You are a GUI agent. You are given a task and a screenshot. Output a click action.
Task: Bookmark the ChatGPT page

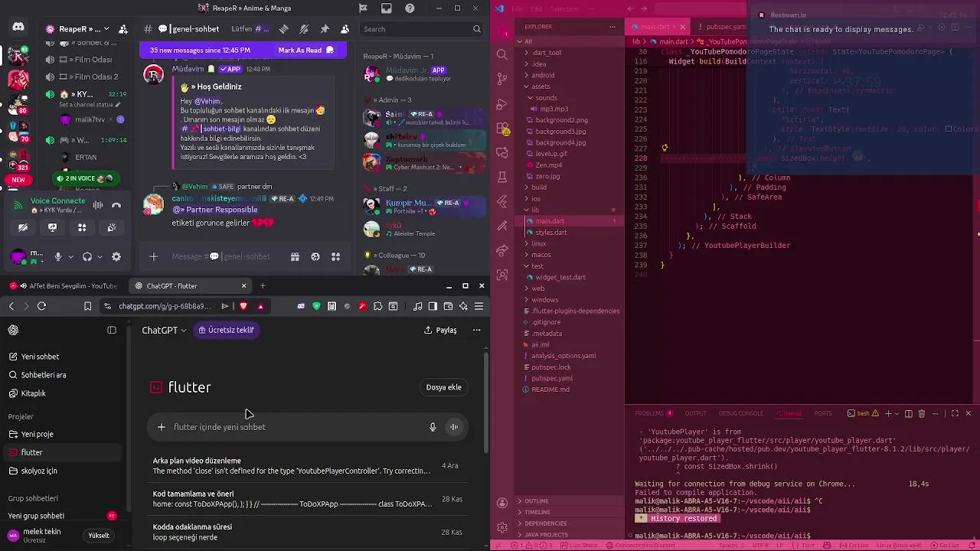pyautogui.click(x=87, y=306)
